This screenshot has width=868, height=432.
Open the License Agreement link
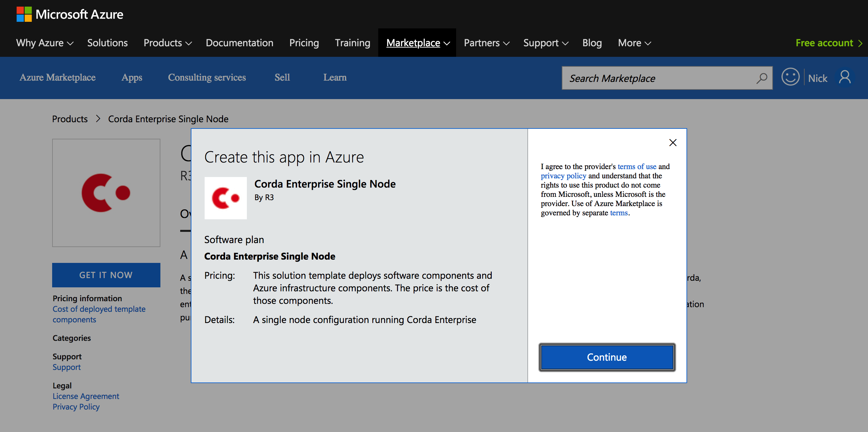[x=85, y=396]
